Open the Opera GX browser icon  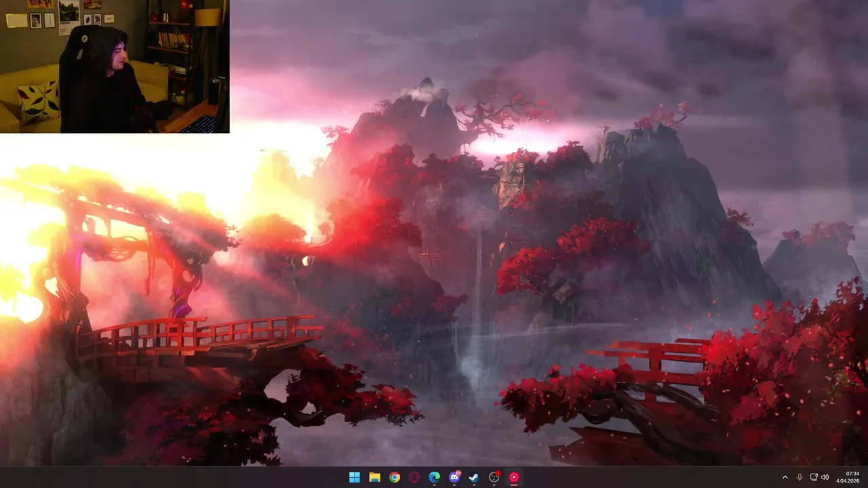click(414, 477)
